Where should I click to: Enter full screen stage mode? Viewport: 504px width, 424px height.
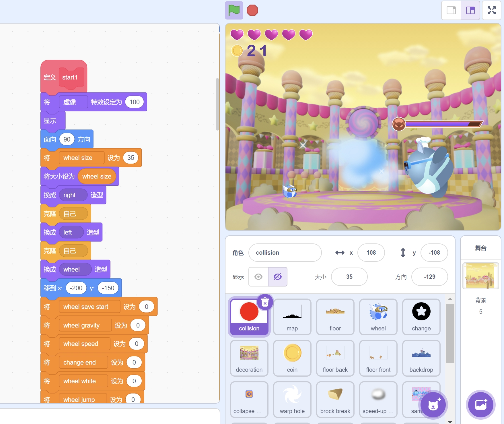pyautogui.click(x=491, y=10)
